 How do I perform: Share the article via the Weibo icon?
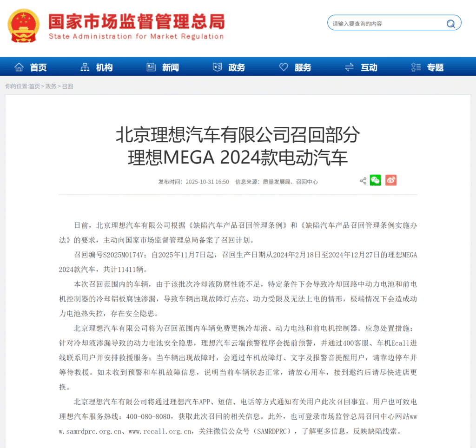390,180
